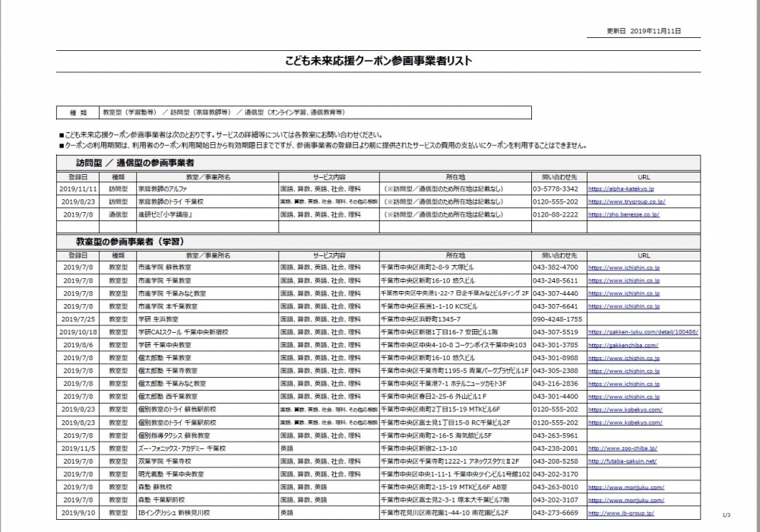The image size is (760, 532).
Task: Click the 教室型の参画事業者（学習） section heading
Action: click(131, 241)
